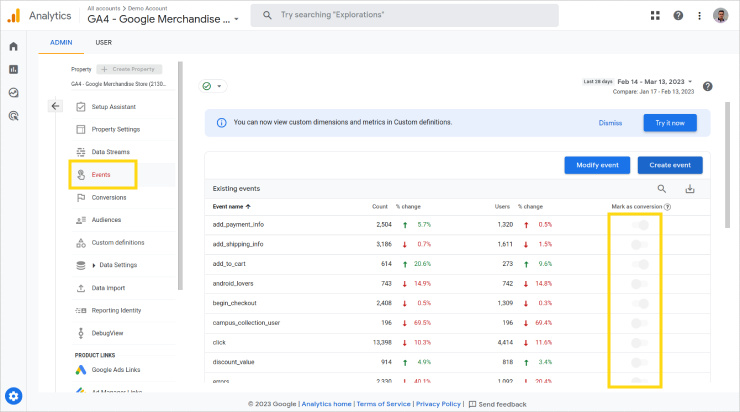Switch to the USER tab

click(103, 43)
